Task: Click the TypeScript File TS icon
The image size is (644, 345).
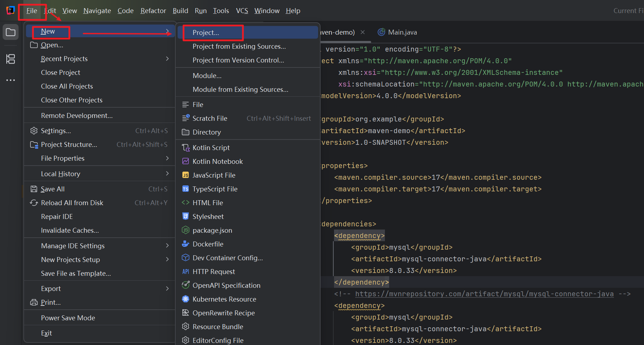Action: pyautogui.click(x=186, y=189)
